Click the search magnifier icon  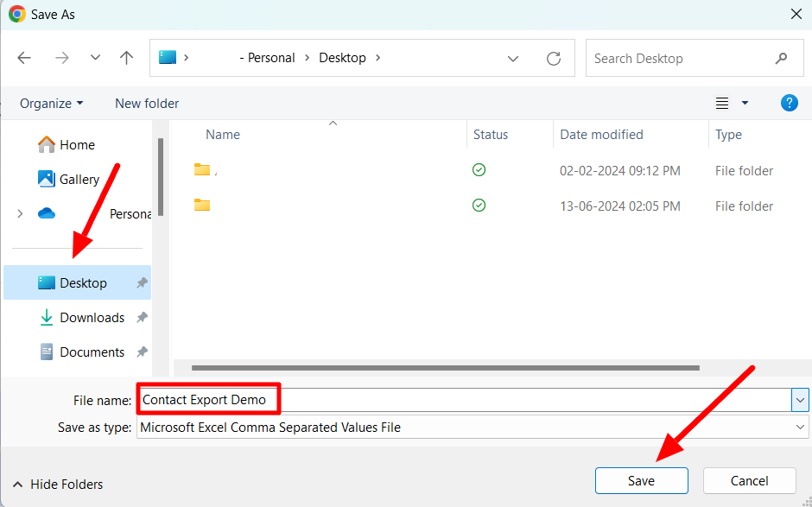(x=781, y=59)
